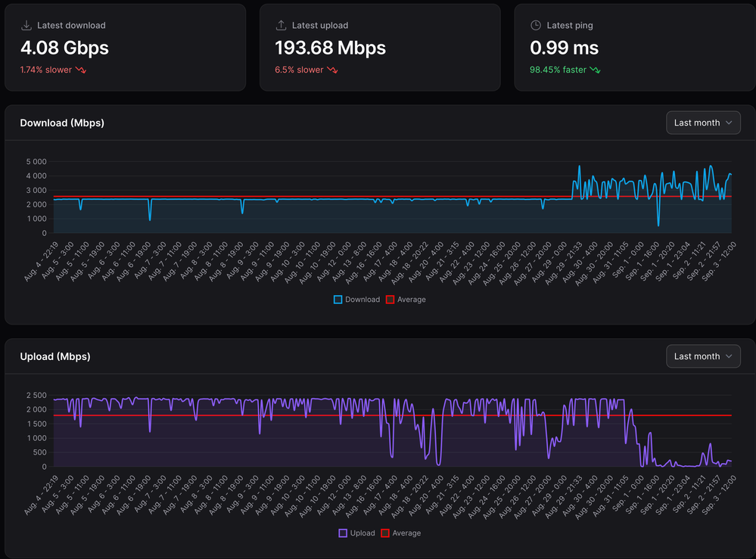Click the 5 000 y-axis label on Download chart
The width and height of the screenshot is (756, 559).
tap(36, 162)
